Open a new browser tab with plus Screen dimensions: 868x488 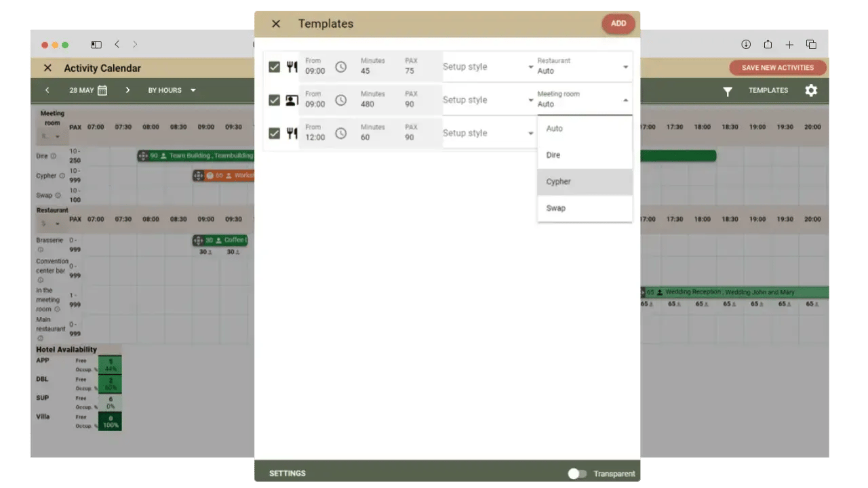point(789,45)
